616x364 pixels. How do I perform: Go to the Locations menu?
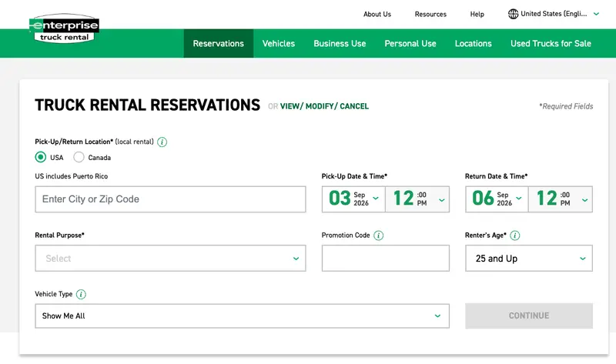tap(473, 44)
